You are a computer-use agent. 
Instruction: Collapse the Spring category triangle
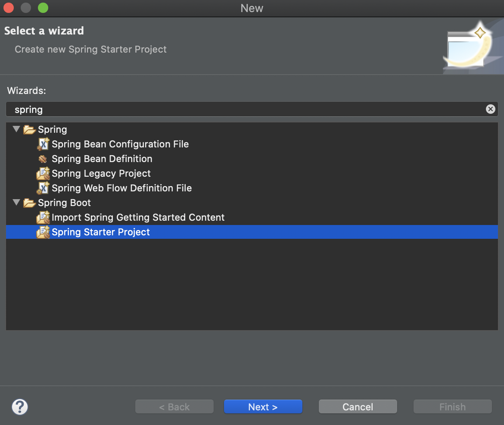[16, 129]
